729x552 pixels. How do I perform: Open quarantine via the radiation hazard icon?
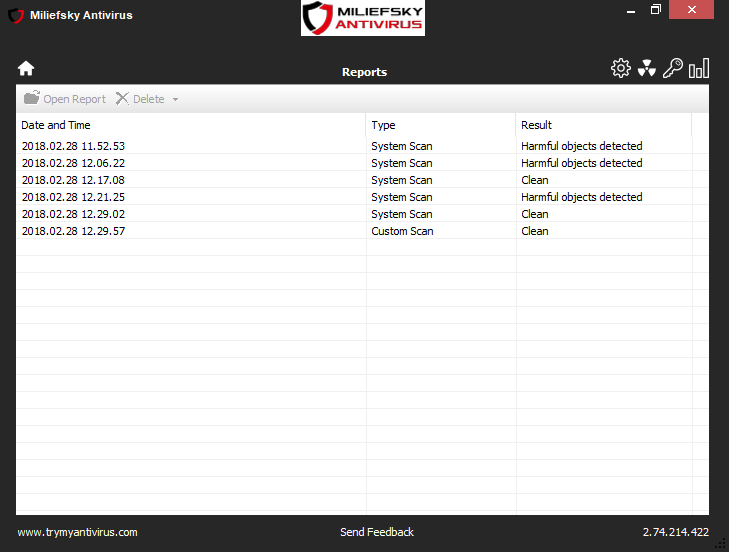[x=647, y=68]
